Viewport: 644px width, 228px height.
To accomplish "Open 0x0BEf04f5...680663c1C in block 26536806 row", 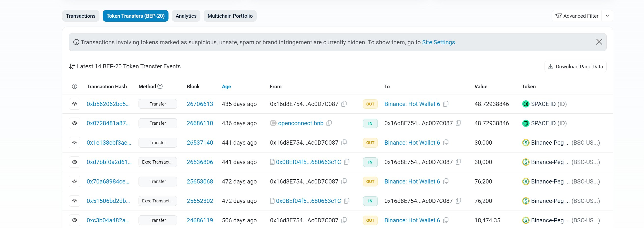I will 308,162.
